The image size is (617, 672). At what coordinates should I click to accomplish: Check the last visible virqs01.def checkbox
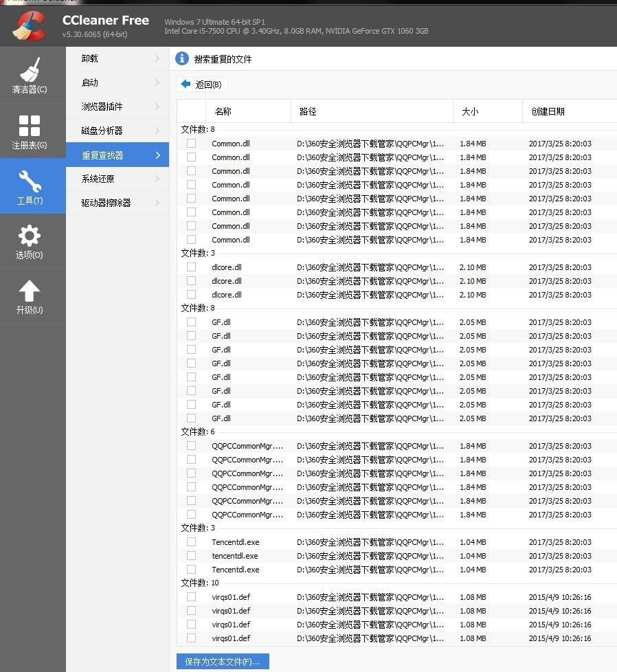click(x=191, y=638)
